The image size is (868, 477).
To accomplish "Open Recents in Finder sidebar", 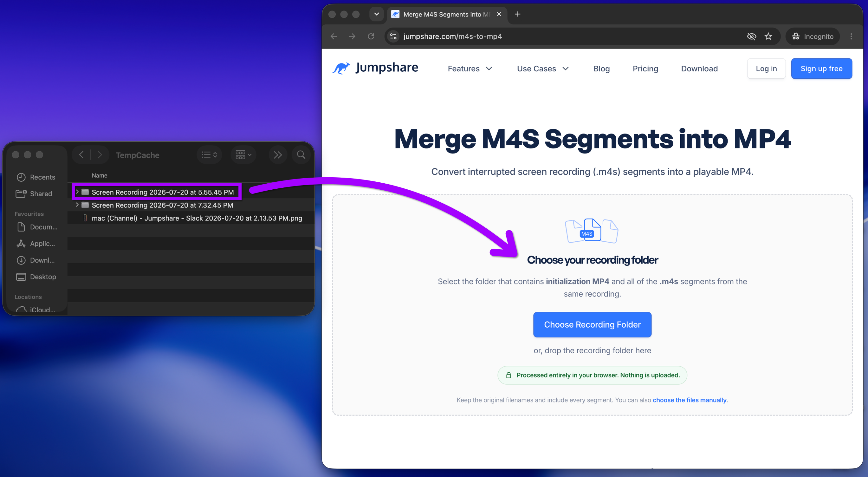I will coord(36,177).
